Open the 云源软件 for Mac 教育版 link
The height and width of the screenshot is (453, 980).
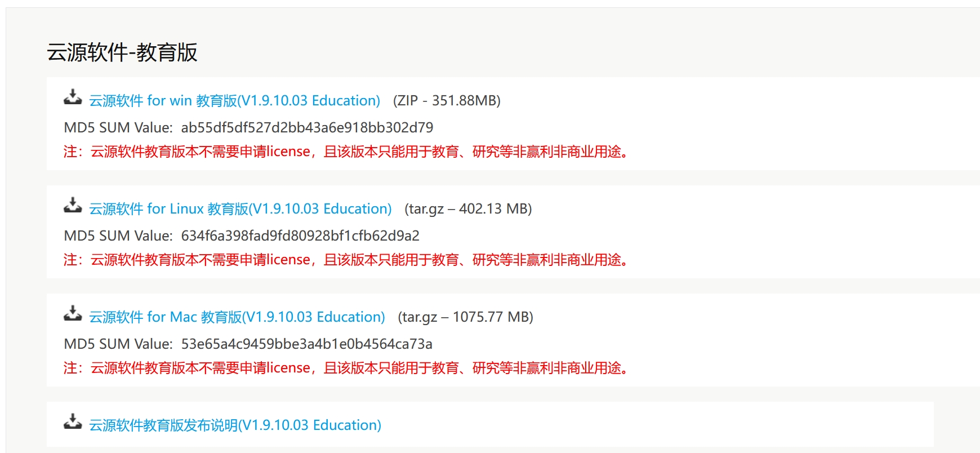tap(237, 317)
